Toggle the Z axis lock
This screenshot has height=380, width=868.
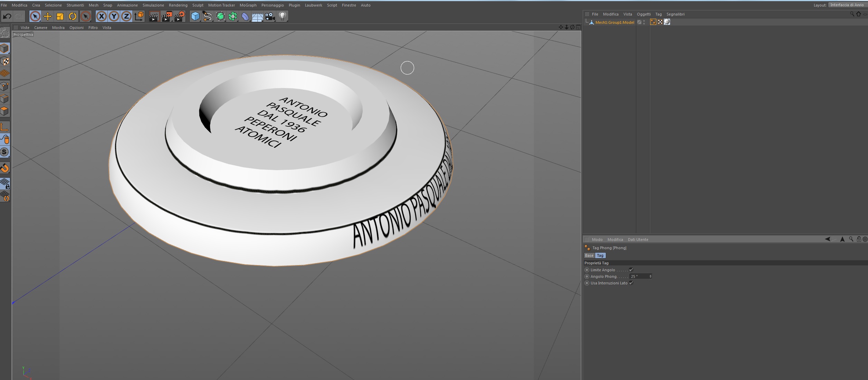[x=126, y=16]
